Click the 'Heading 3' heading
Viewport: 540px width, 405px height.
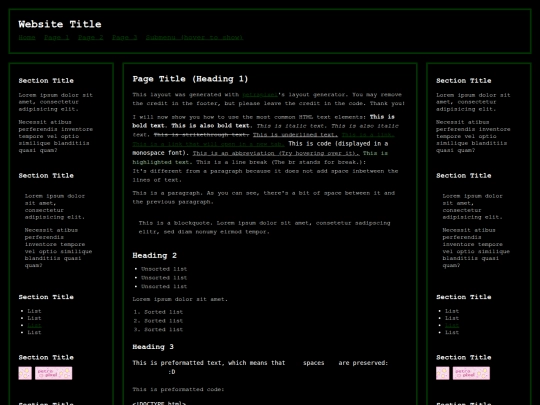click(153, 347)
